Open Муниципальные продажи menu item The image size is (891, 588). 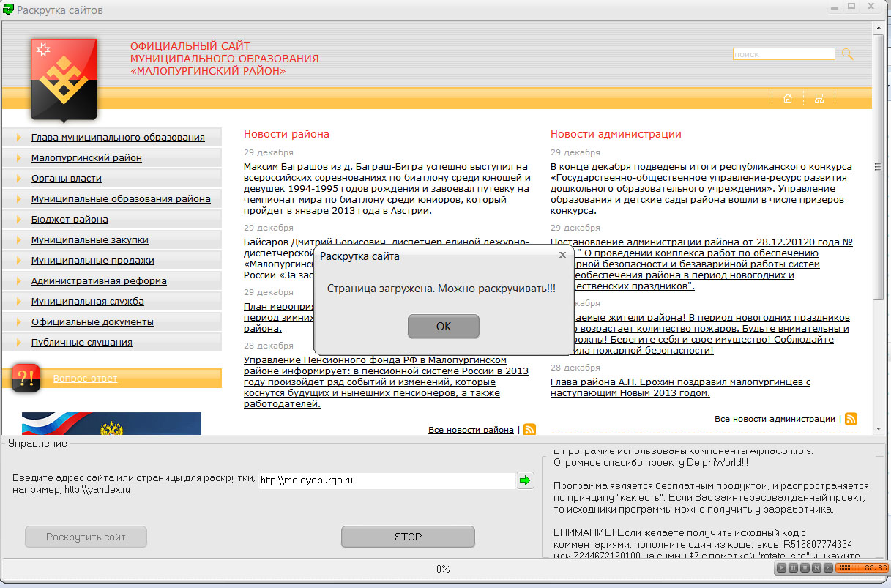(93, 261)
